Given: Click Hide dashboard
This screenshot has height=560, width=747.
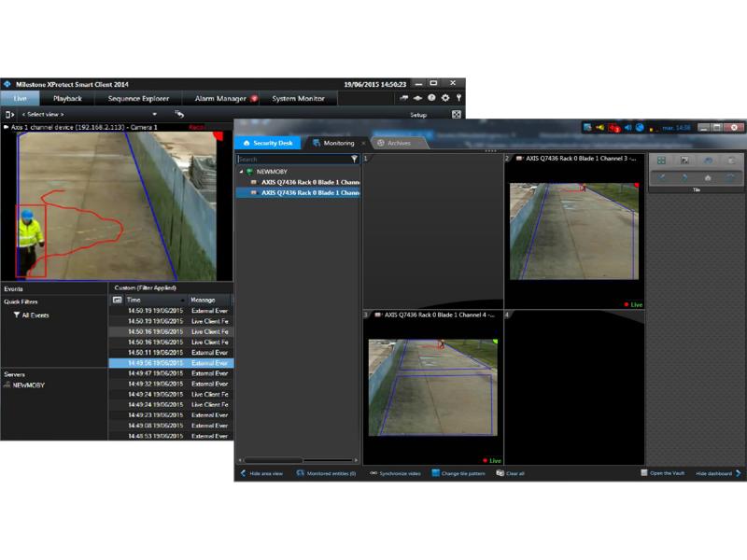Looking at the screenshot, I should click(x=718, y=473).
